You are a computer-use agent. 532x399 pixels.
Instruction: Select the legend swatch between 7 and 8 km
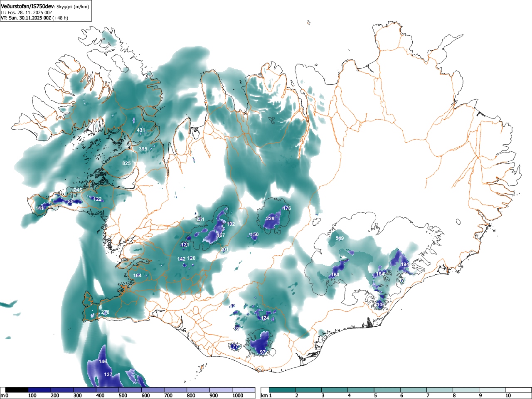click(441, 390)
